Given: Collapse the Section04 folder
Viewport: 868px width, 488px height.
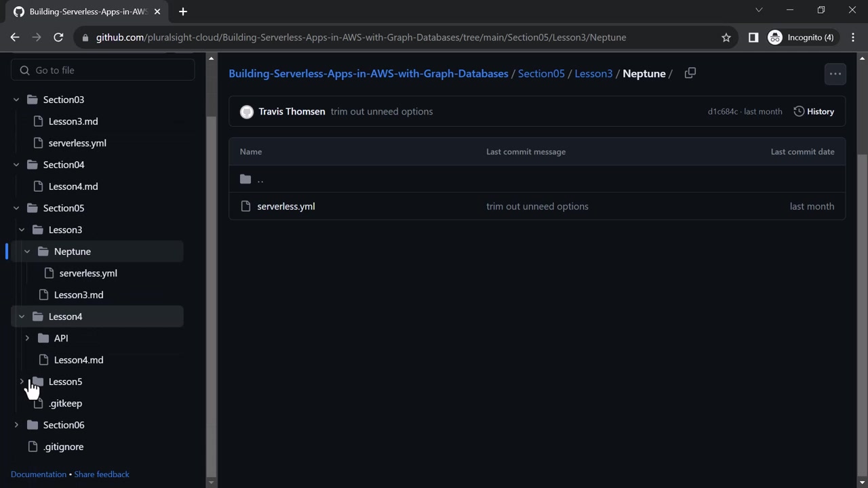Looking at the screenshot, I should [x=16, y=165].
